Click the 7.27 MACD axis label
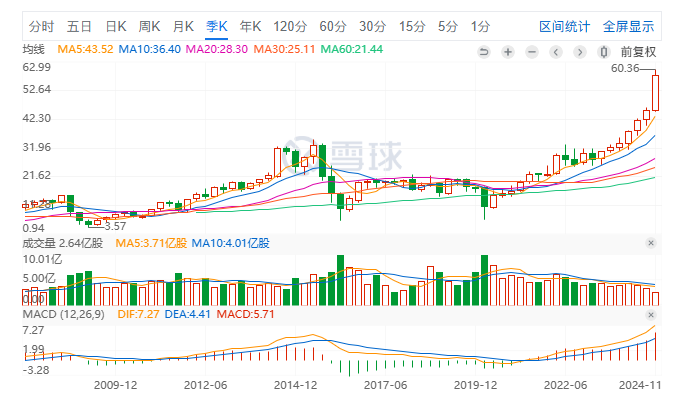 (x=33, y=330)
